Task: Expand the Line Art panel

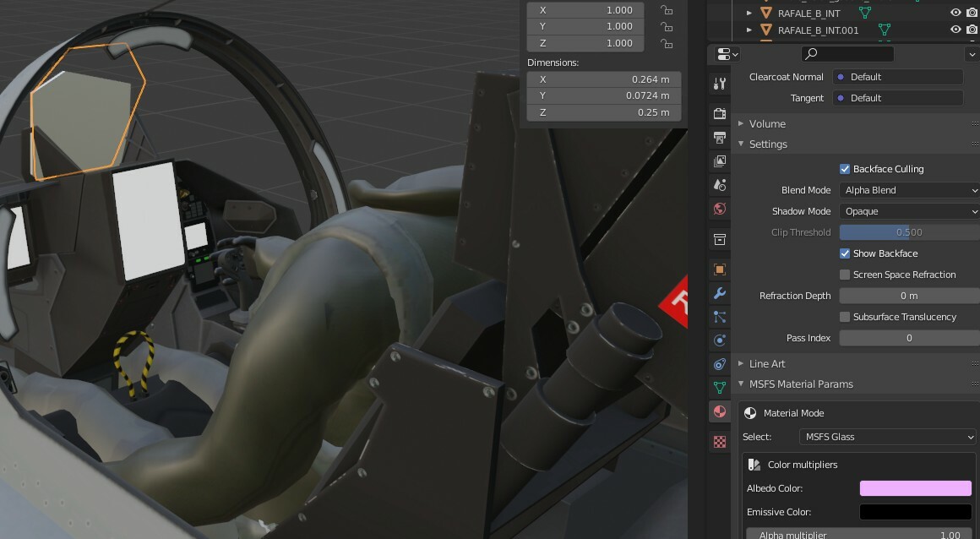Action: click(741, 364)
